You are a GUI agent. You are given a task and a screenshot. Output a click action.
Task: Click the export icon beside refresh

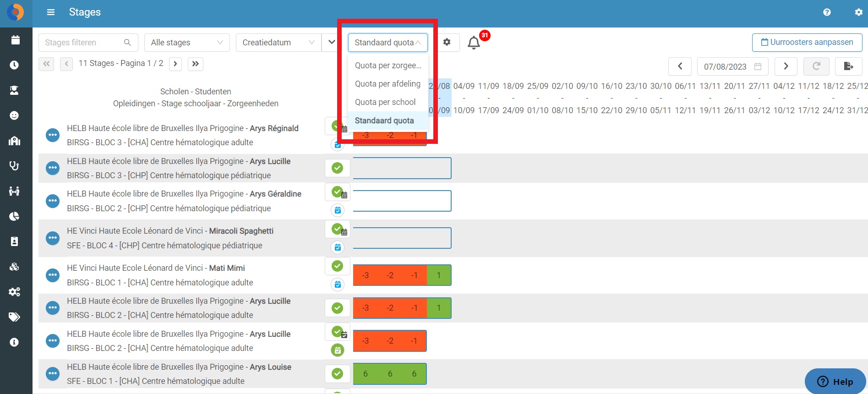(x=848, y=66)
